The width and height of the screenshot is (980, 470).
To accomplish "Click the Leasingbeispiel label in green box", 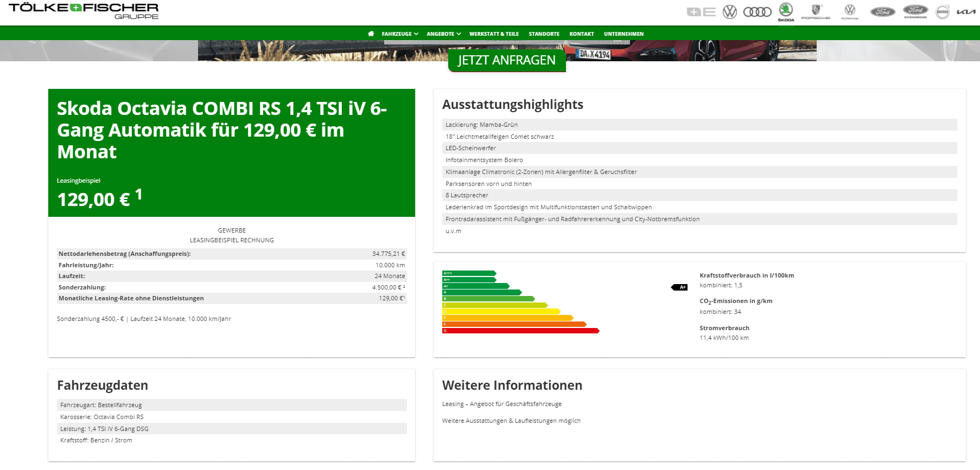I will 79,181.
